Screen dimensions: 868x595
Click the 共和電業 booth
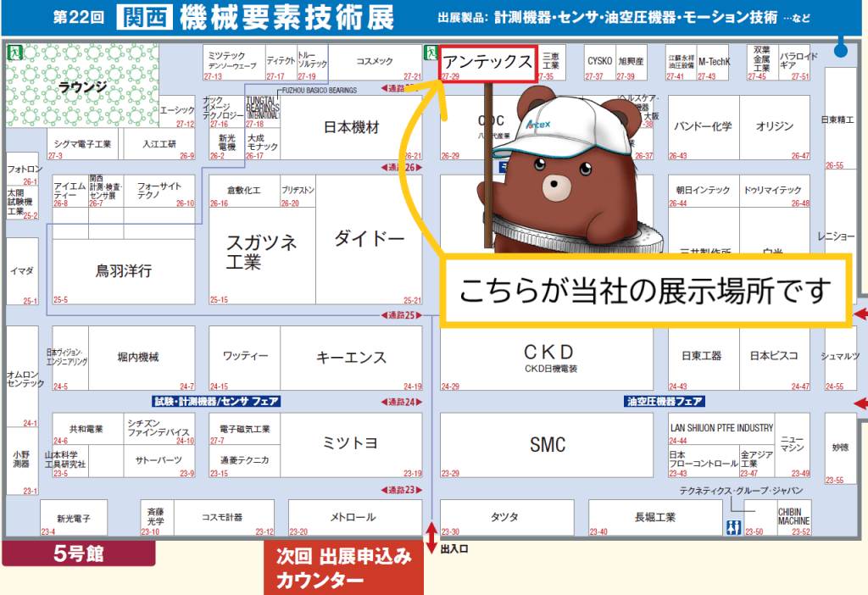click(88, 429)
